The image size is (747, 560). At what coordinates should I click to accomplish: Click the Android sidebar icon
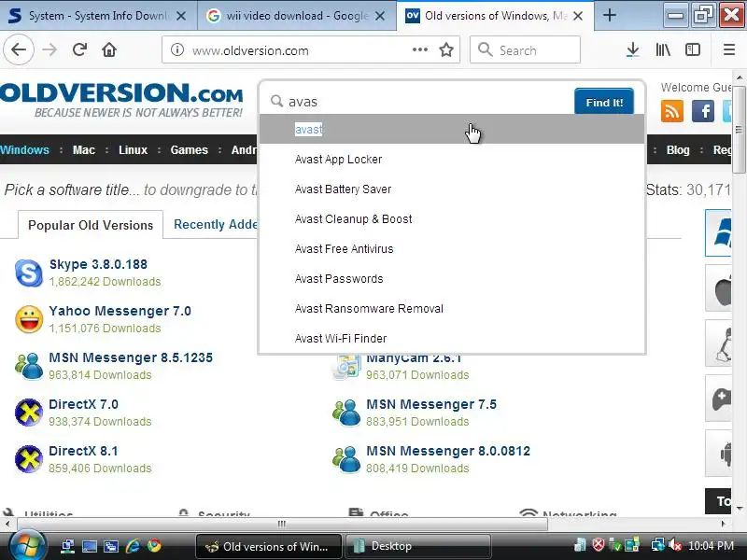click(719, 453)
